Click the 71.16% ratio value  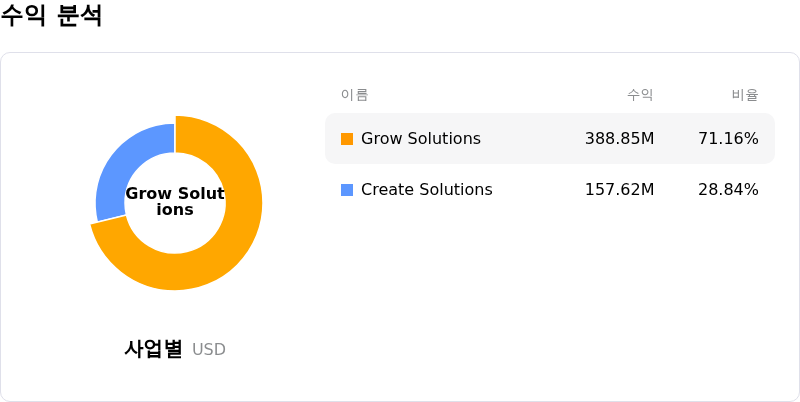[x=728, y=139]
